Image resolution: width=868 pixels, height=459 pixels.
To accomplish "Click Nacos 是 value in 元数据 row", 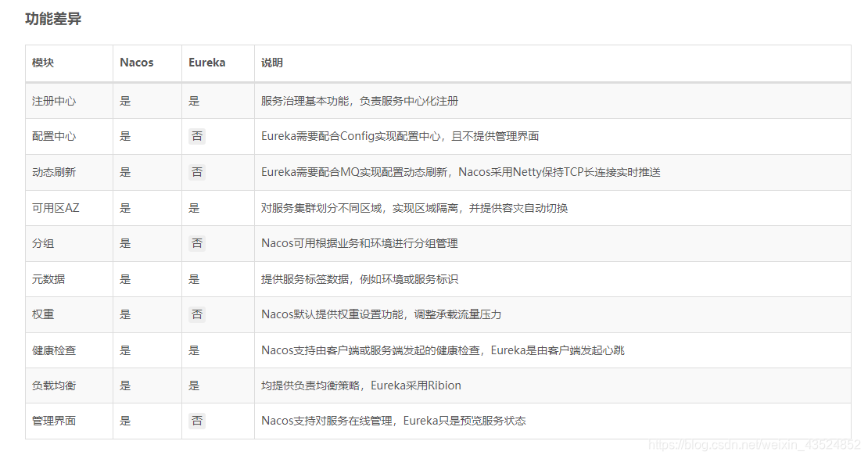I will pyautogui.click(x=125, y=279).
